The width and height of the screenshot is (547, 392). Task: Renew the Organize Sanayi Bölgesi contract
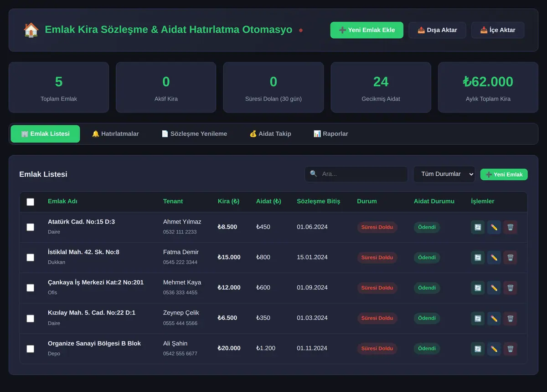click(x=478, y=349)
